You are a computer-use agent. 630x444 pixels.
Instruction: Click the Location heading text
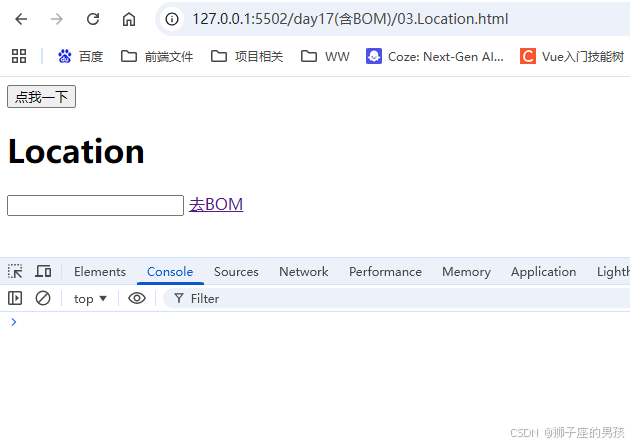point(76,151)
